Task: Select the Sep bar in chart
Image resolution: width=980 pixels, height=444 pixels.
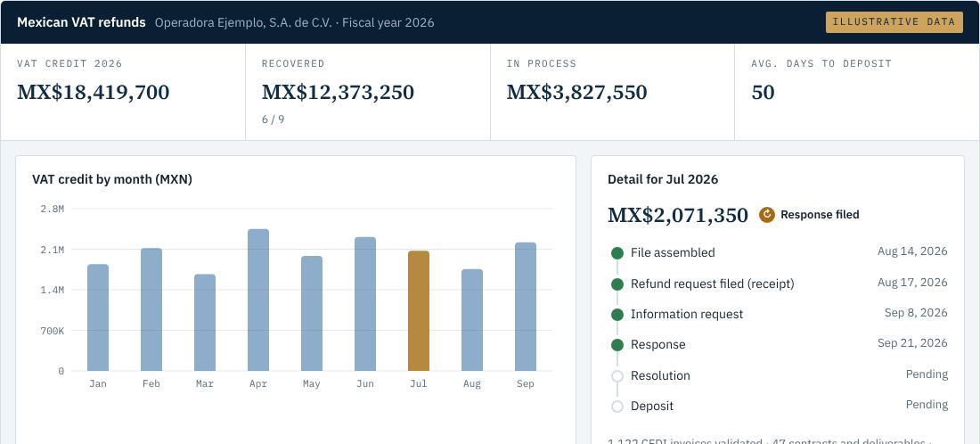Action: coord(526,307)
